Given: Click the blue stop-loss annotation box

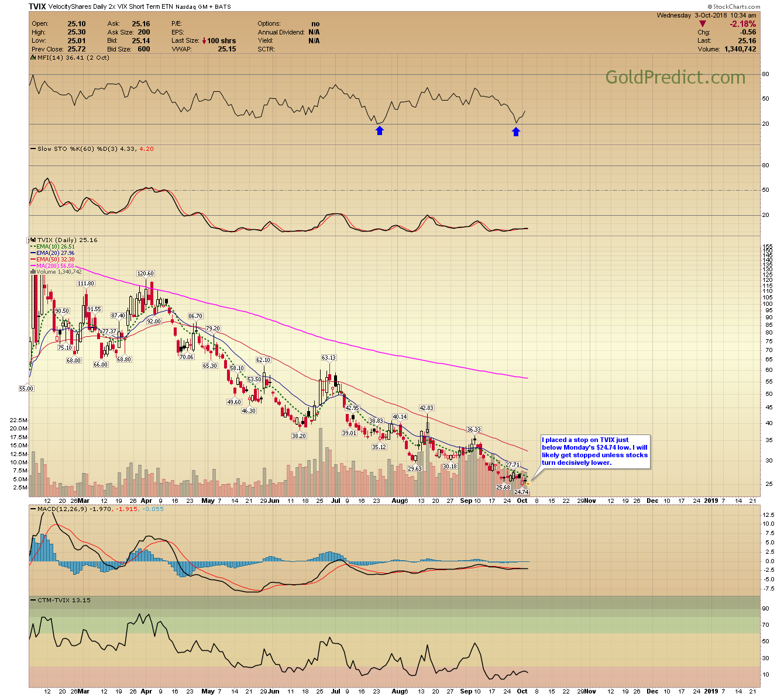Looking at the screenshot, I should 594,451.
